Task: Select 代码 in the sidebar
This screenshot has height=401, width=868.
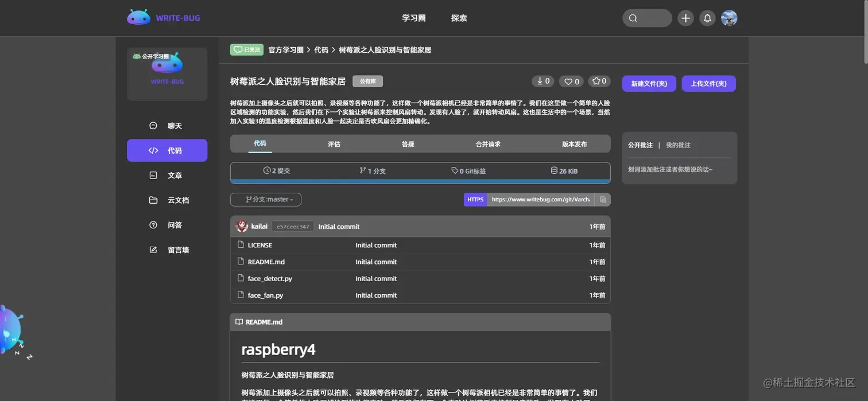Action: coord(167,150)
